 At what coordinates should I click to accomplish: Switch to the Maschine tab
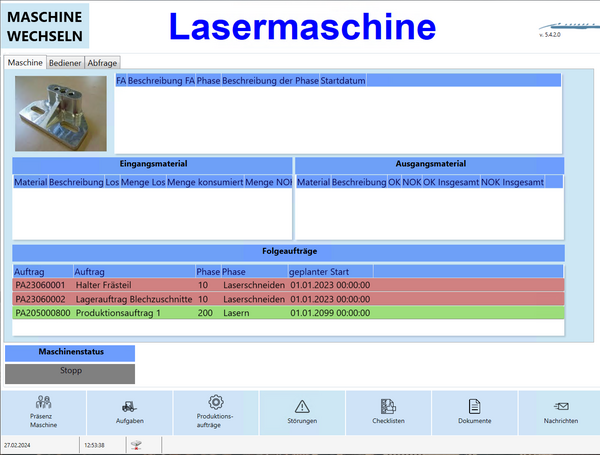[x=25, y=62]
